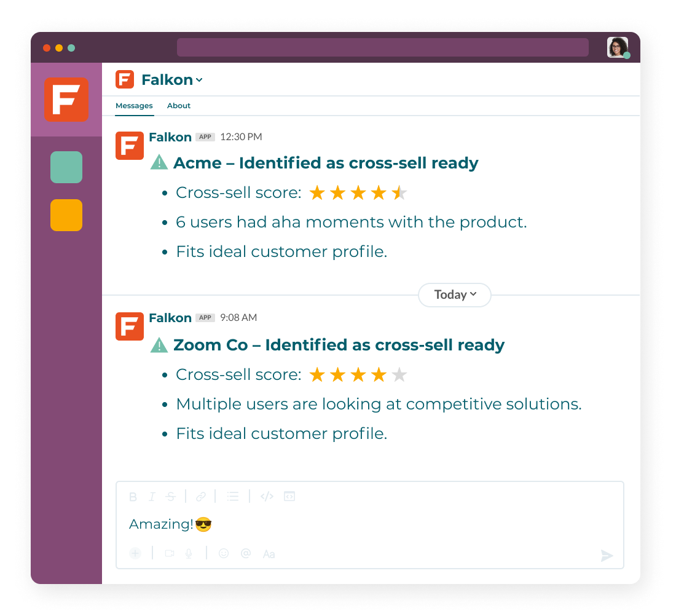Record an audio clip with microphone
Screen dimensions: 676x616
tap(189, 553)
